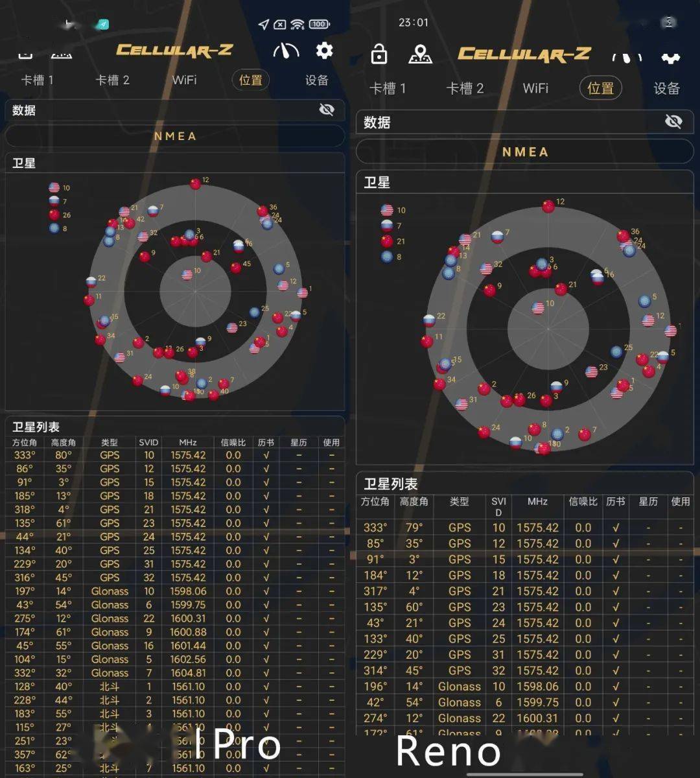700x778 pixels.
Task: Select the 位置 tab on left phone
Action: coord(251,80)
